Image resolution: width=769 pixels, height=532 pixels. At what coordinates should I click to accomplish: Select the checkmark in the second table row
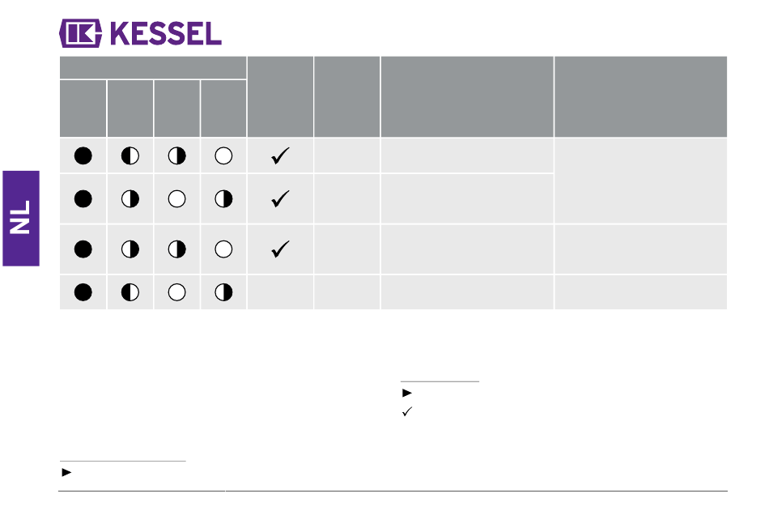pos(280,198)
